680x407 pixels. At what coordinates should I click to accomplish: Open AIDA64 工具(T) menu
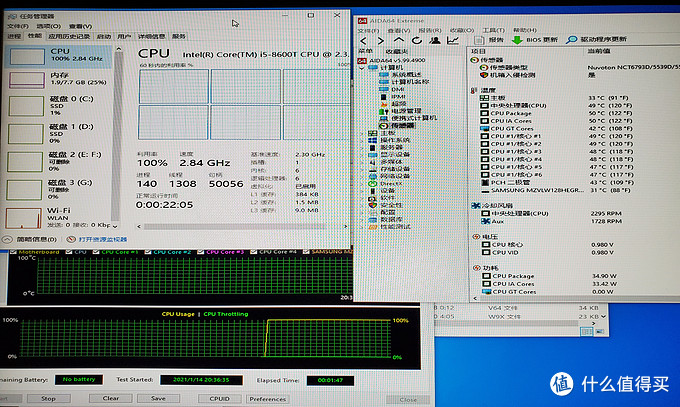pyautogui.click(x=494, y=30)
